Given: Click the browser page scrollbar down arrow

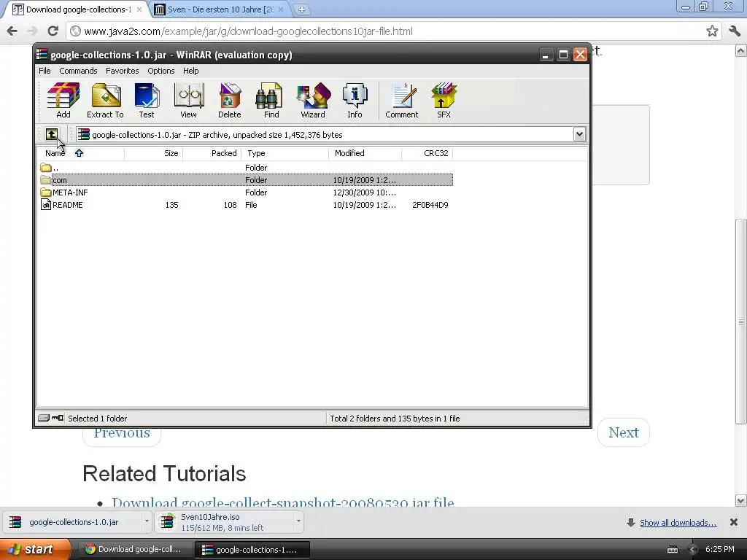Looking at the screenshot, I should click(740, 500).
